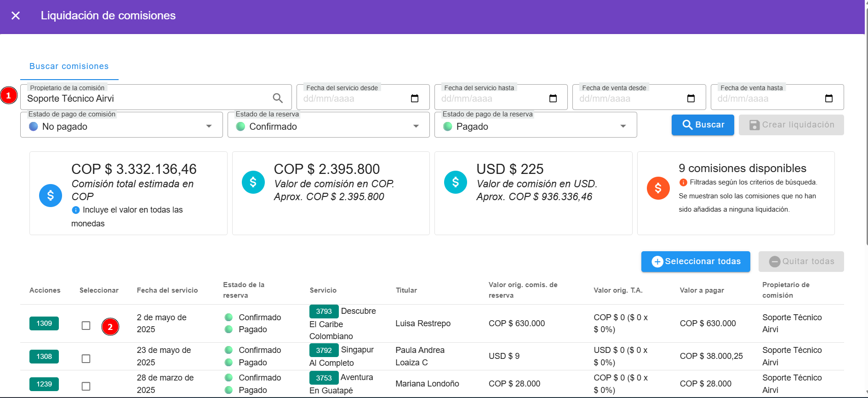The height and width of the screenshot is (398, 868).
Task: Open calendar for Fecha de venta hasta
Action: click(x=828, y=98)
